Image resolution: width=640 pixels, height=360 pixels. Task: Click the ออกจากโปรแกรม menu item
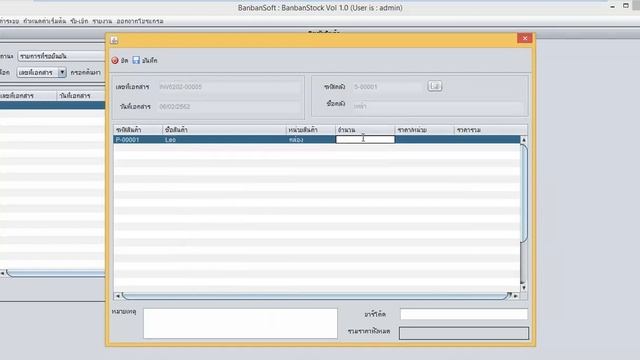tap(140, 21)
